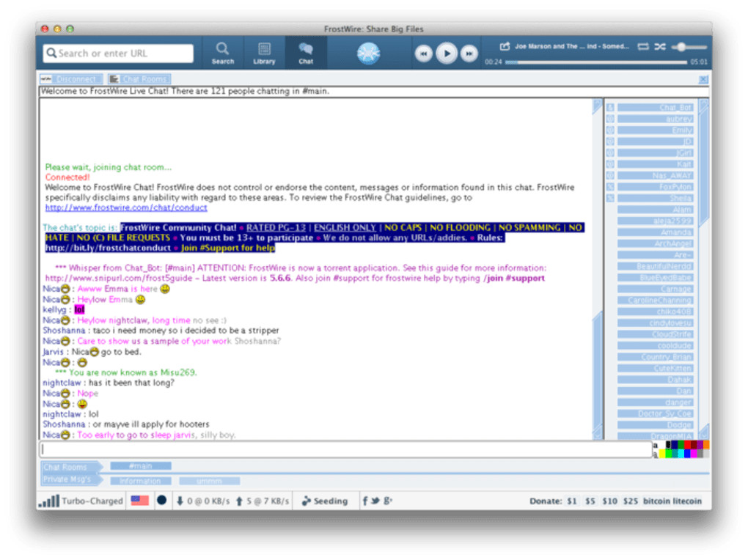Click the ampersand icon beside Chat_Bot
748x560 pixels.
point(610,107)
